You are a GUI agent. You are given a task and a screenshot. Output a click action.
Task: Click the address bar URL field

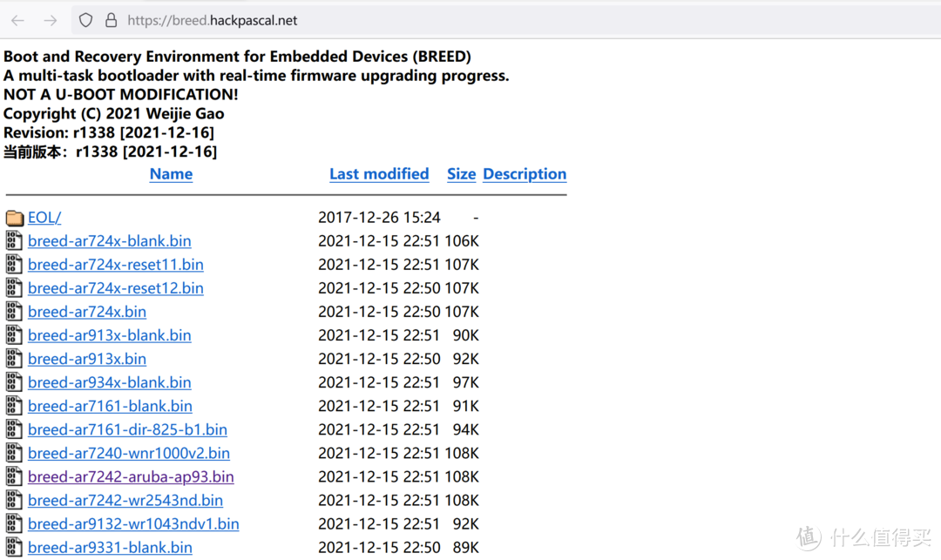436,20
